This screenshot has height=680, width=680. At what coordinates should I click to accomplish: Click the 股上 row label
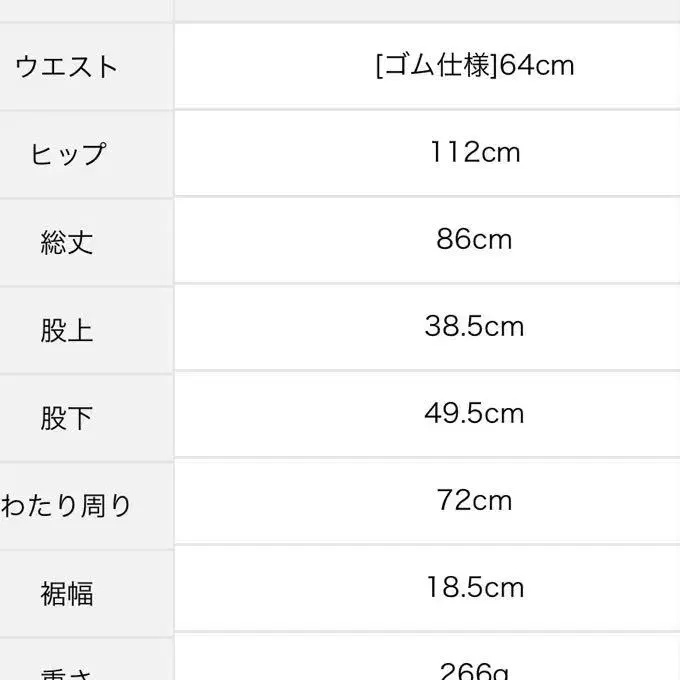[66, 330]
